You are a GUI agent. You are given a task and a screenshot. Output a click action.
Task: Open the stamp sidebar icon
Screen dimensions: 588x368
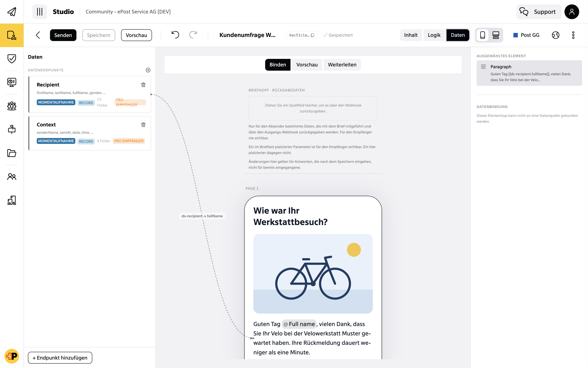pyautogui.click(x=12, y=129)
